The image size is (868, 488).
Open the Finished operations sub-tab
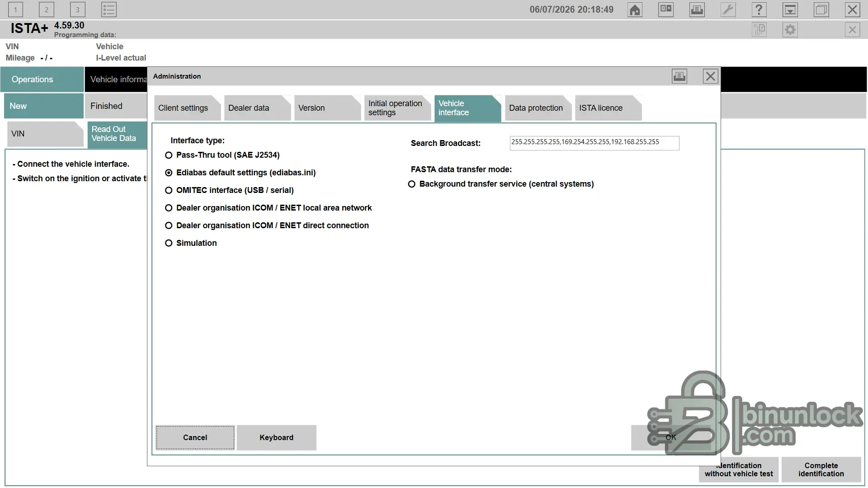coord(116,106)
